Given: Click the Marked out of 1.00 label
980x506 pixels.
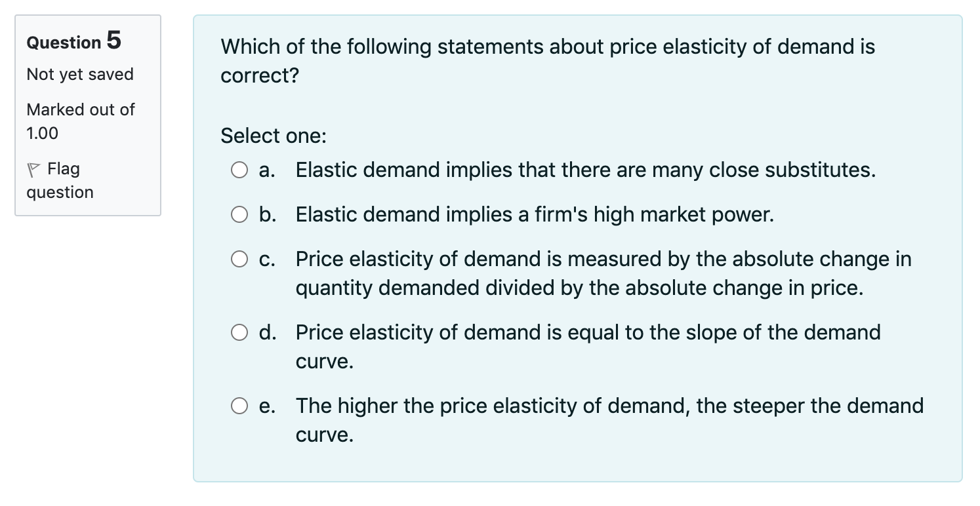Looking at the screenshot, I should (x=80, y=121).
